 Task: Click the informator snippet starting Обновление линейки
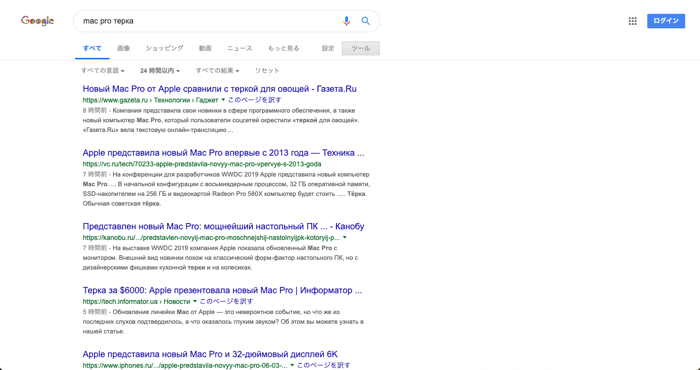(223, 322)
